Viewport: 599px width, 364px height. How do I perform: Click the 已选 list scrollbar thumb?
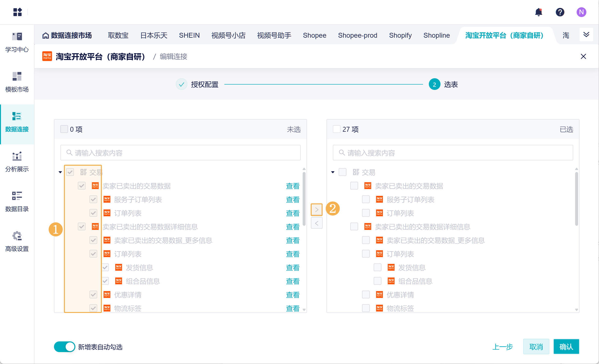coord(576,199)
